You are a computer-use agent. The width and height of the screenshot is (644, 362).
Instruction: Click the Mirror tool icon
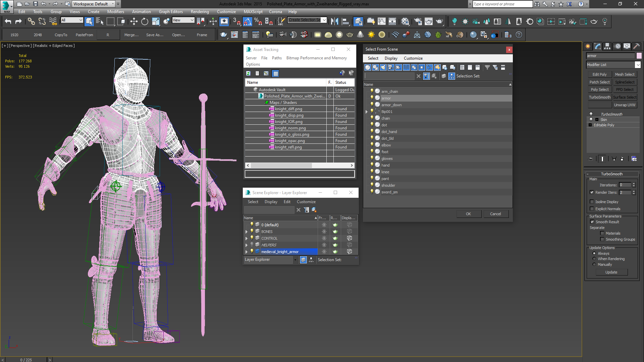(334, 21)
